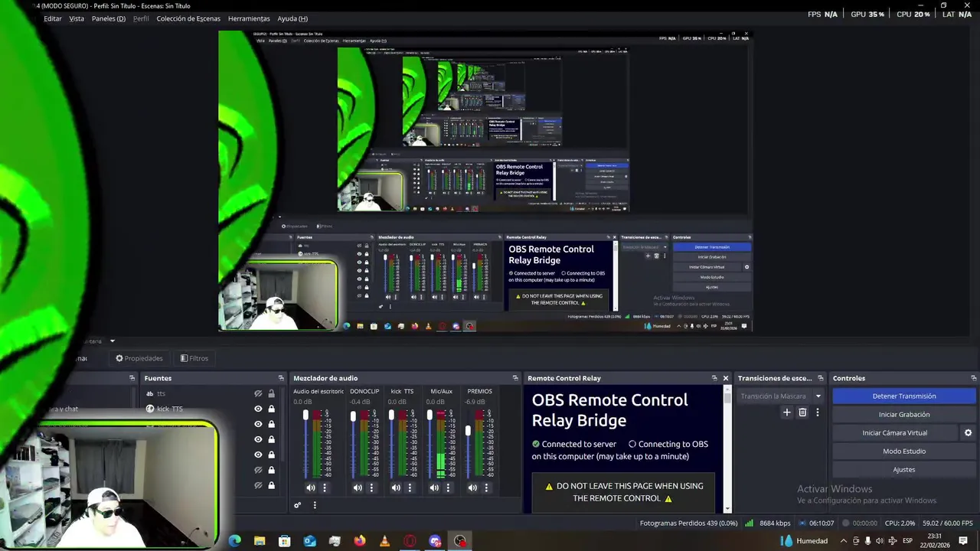Adjust Mic/Aux volume fader
This screenshot has width=980, height=551.
(x=430, y=415)
